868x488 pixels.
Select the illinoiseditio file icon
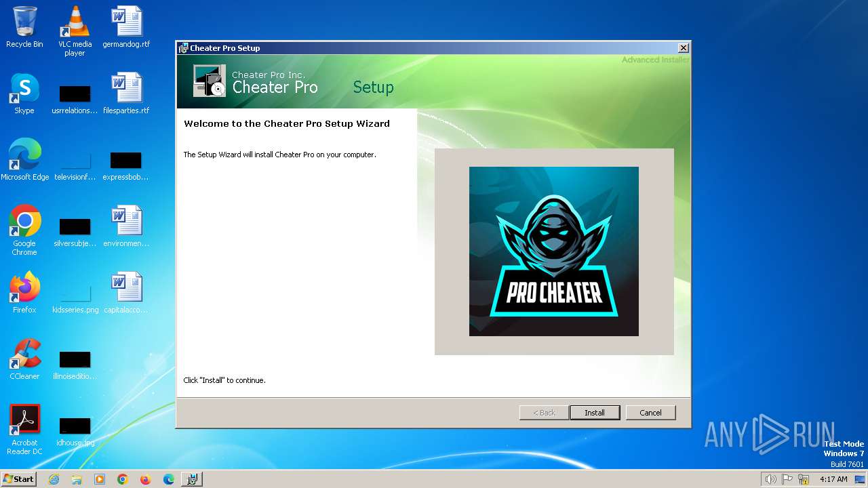click(75, 365)
